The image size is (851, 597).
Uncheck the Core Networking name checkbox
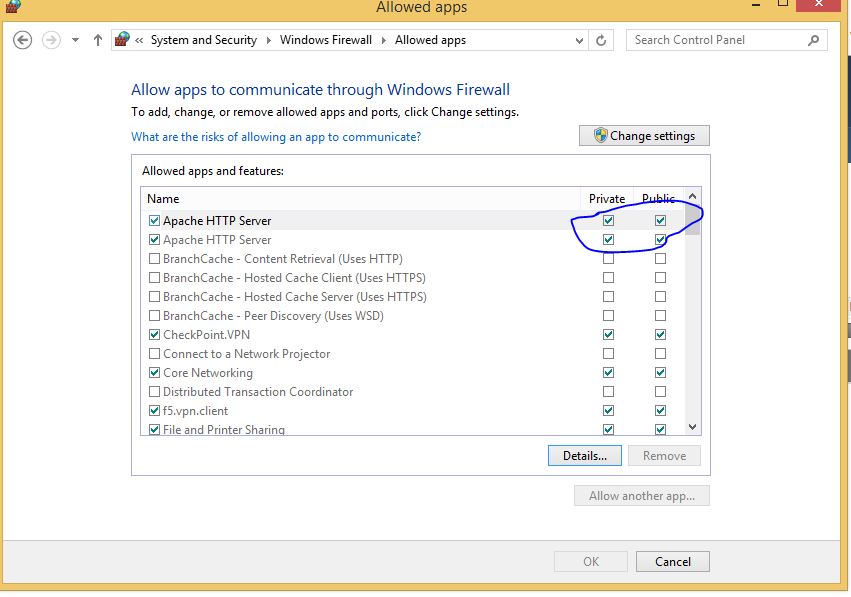(154, 373)
